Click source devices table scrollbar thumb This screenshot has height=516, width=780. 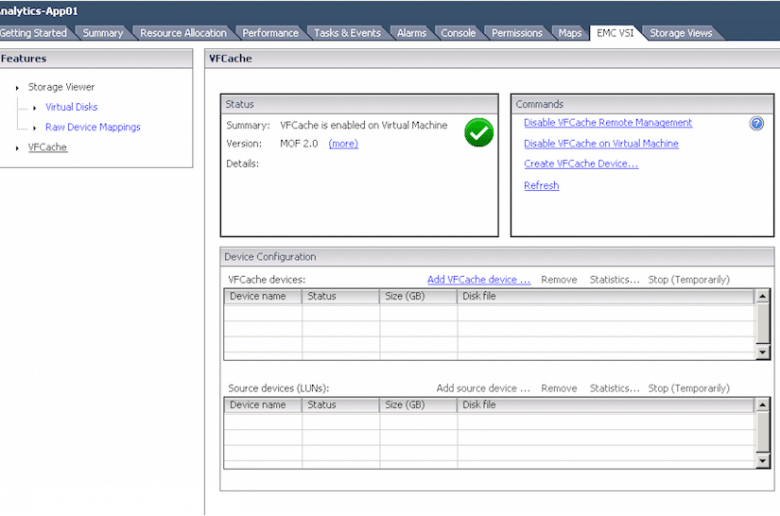[x=762, y=432]
